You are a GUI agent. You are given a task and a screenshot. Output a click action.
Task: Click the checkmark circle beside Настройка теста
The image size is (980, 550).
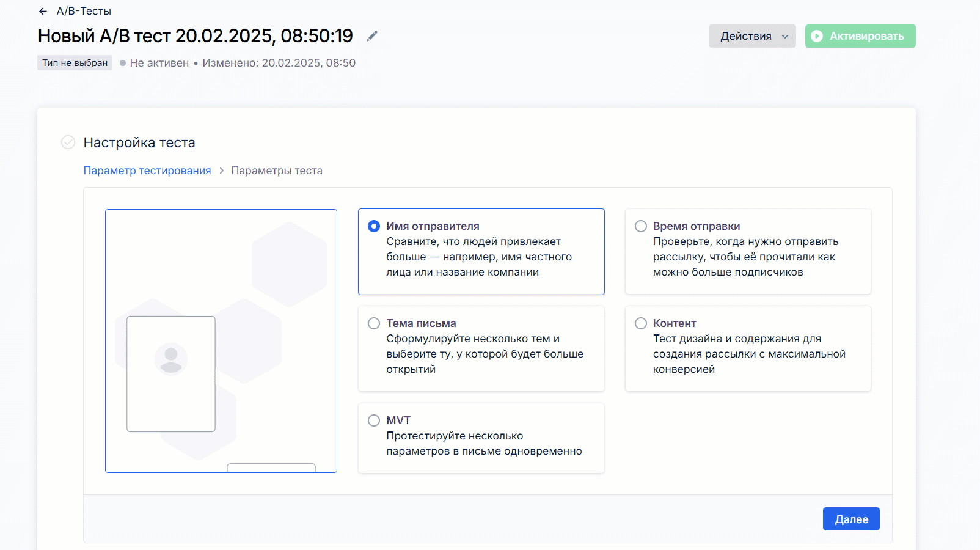68,142
